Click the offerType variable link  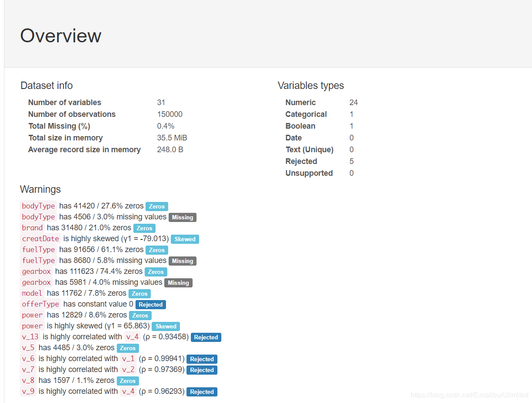point(41,304)
